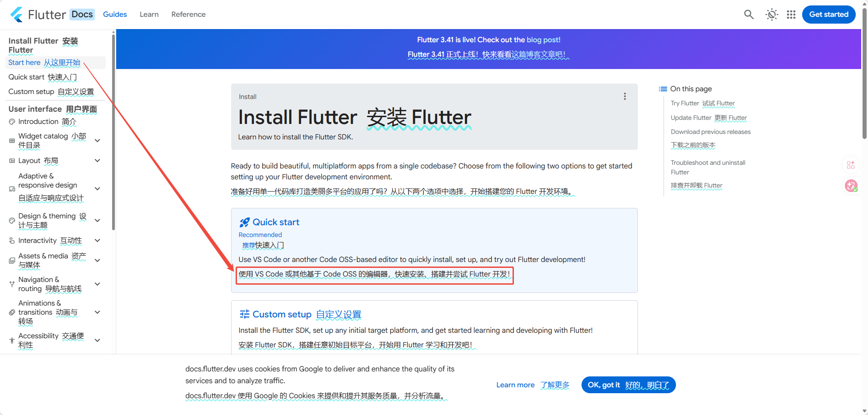Click the Custom setup tune icon
The height and width of the screenshot is (415, 868).
coord(245,314)
